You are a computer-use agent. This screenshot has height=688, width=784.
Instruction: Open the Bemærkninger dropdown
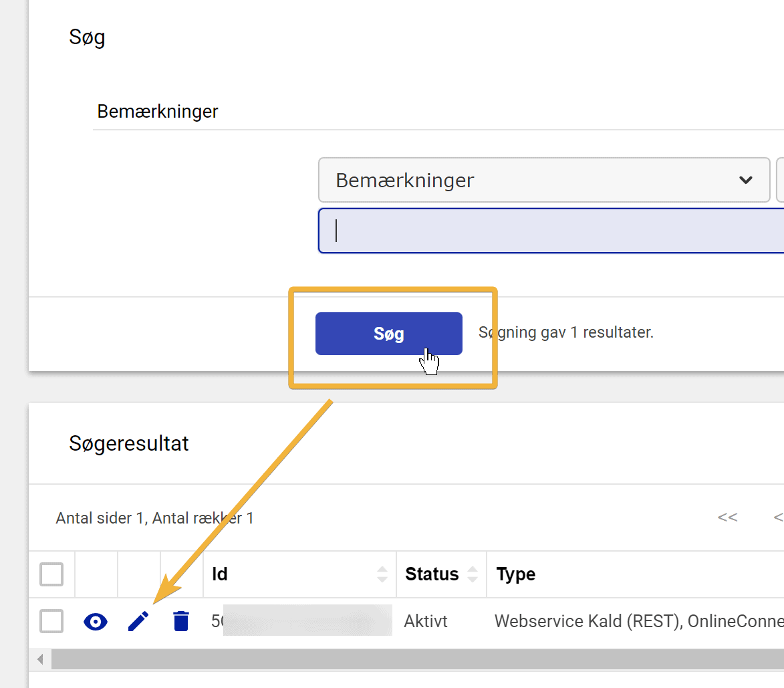click(x=544, y=180)
